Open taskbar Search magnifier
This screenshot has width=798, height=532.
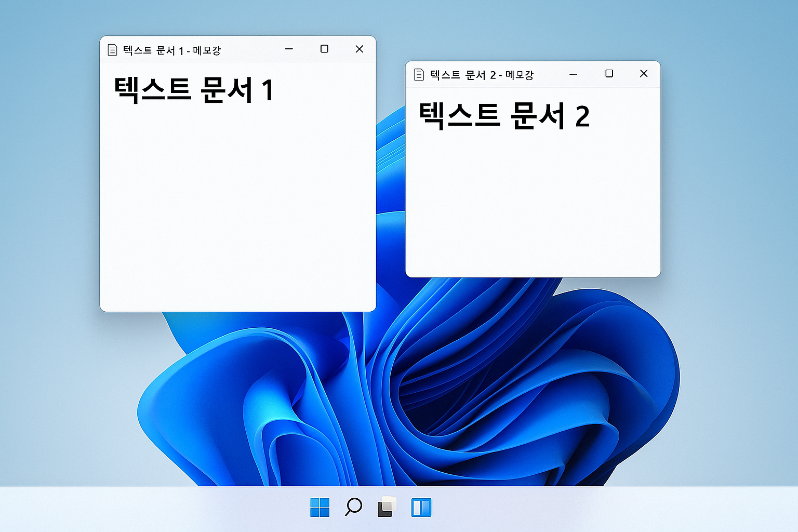353,507
